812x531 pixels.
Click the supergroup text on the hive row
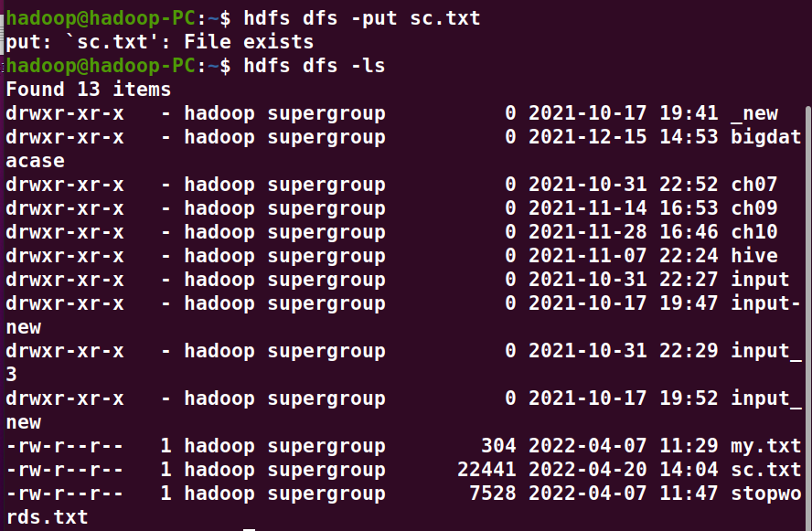pyautogui.click(x=326, y=256)
